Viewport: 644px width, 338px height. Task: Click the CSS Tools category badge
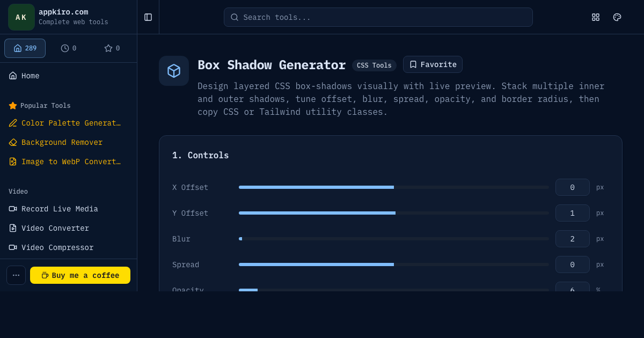(374, 65)
